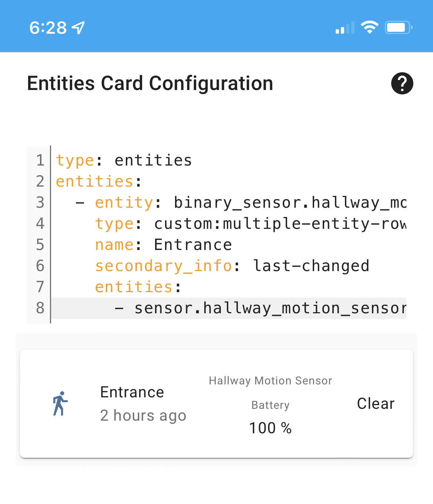The width and height of the screenshot is (433, 504).
Task: Open the help icon for card configuration
Action: click(402, 83)
